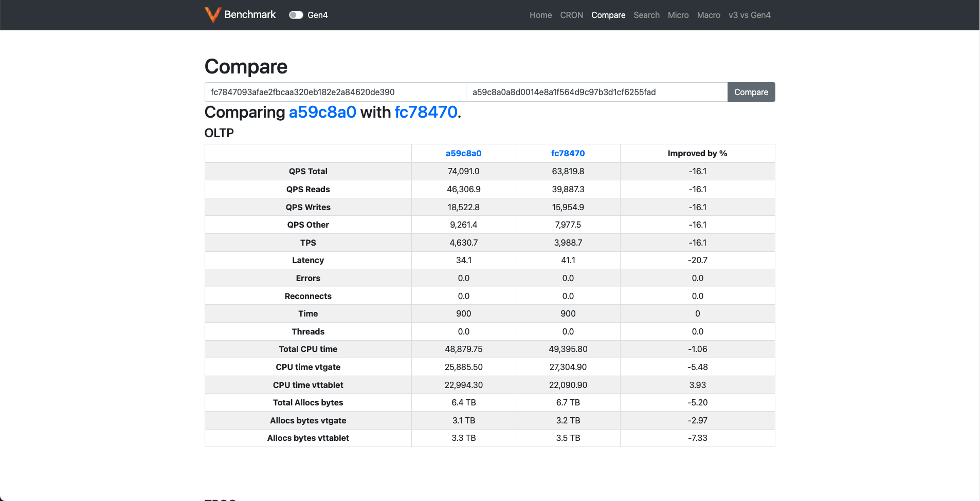Select the QPS Total row label
This screenshot has width=980, height=501.
tap(307, 171)
